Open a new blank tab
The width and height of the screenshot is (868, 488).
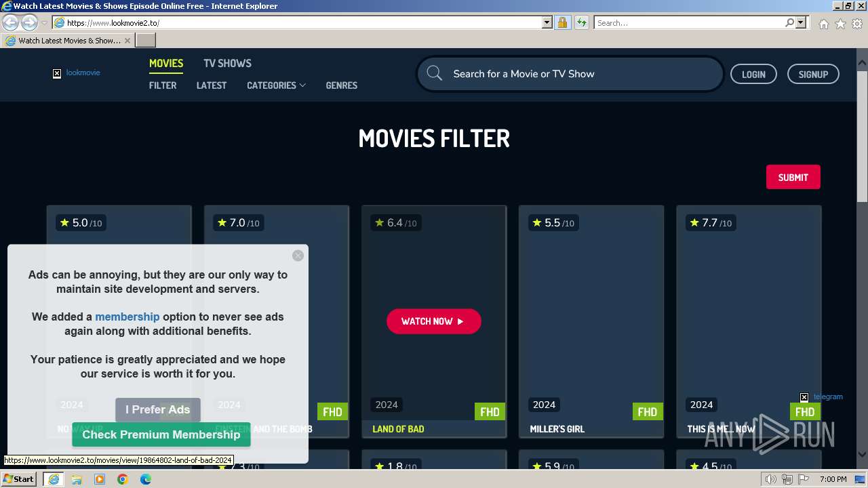(x=146, y=41)
